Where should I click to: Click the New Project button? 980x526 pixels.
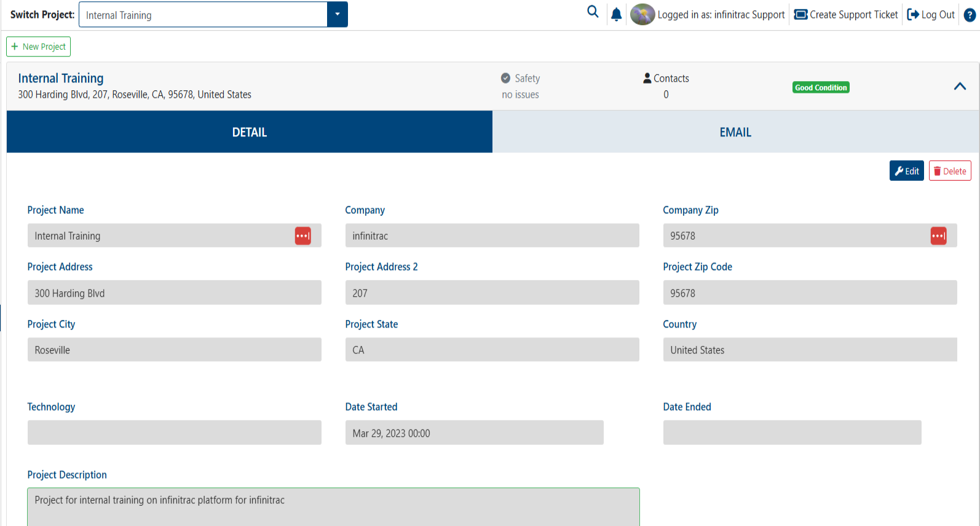pos(38,47)
